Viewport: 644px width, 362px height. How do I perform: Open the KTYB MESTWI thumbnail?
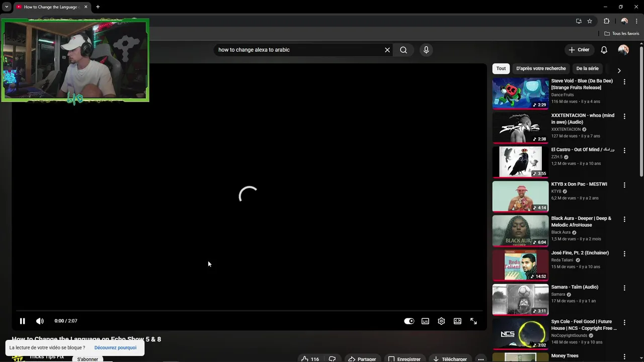pos(520,196)
